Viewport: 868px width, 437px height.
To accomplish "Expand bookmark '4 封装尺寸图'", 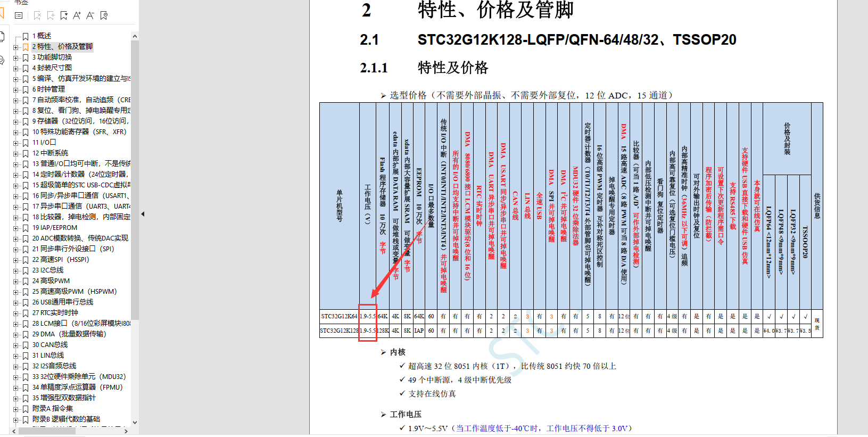I will tap(15, 68).
